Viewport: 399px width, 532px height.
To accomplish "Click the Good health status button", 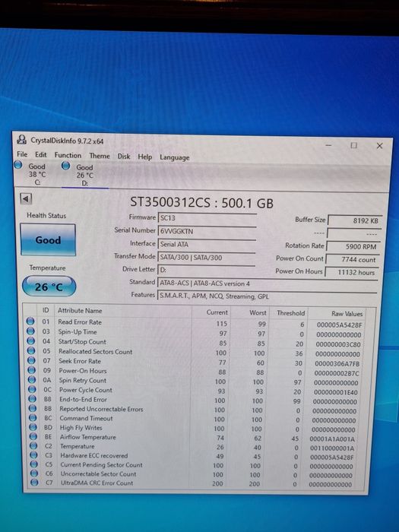I will pyautogui.click(x=48, y=239).
